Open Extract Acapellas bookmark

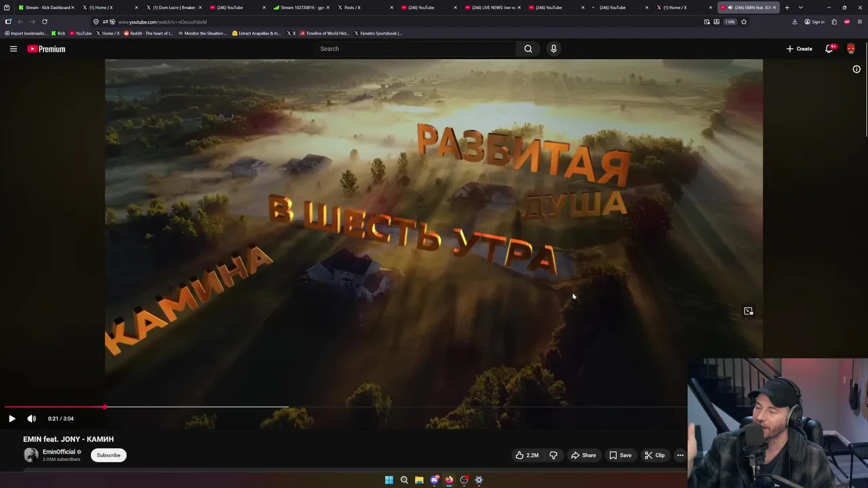click(256, 33)
